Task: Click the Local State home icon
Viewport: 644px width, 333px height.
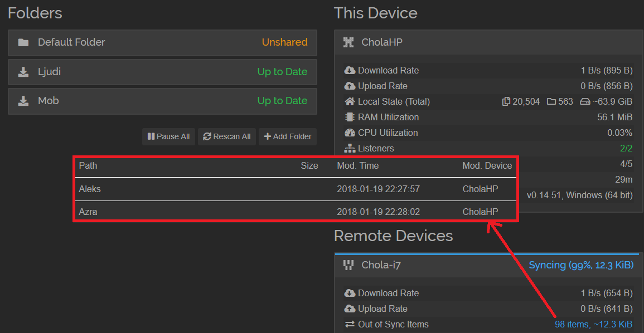Action: tap(350, 102)
